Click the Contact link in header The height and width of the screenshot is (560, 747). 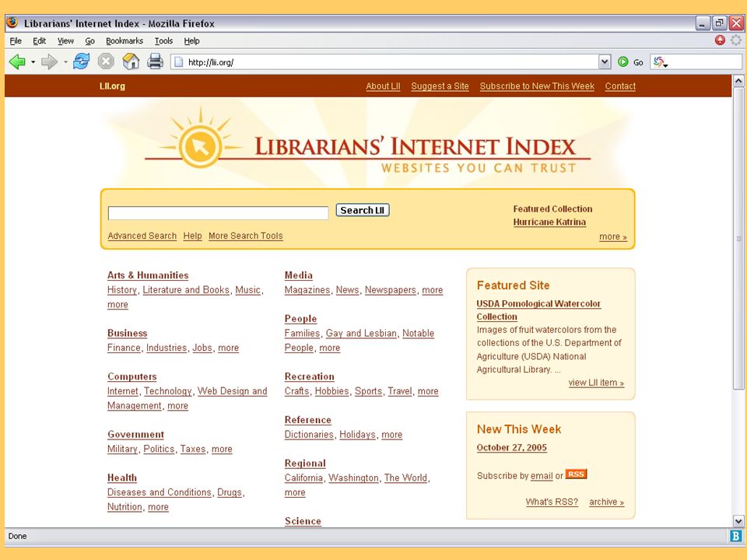(x=620, y=86)
